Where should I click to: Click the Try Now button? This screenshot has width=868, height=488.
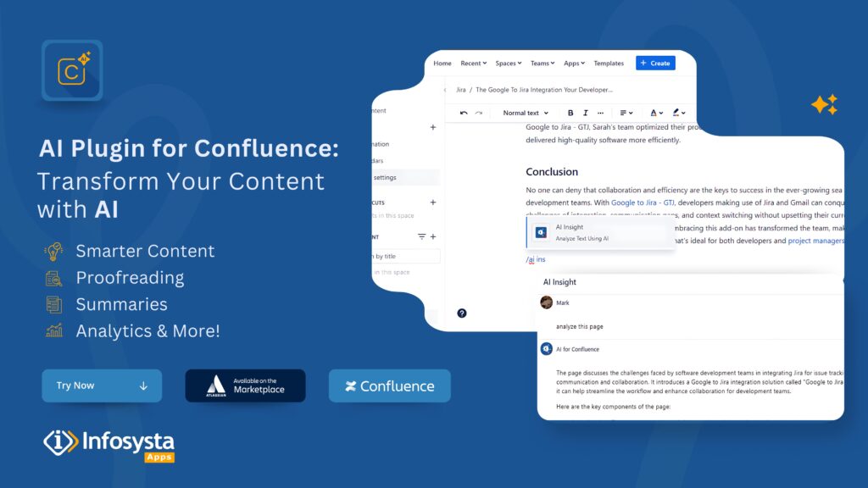pos(102,385)
